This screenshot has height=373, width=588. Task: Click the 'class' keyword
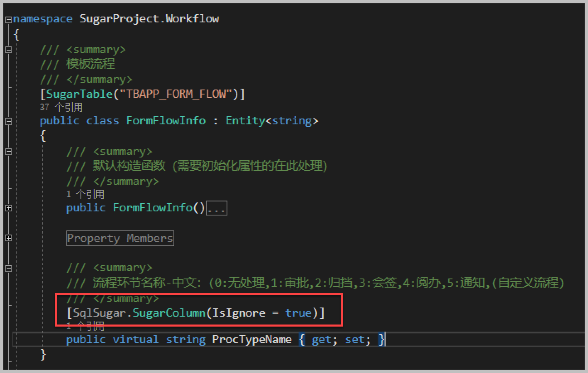[x=102, y=121]
